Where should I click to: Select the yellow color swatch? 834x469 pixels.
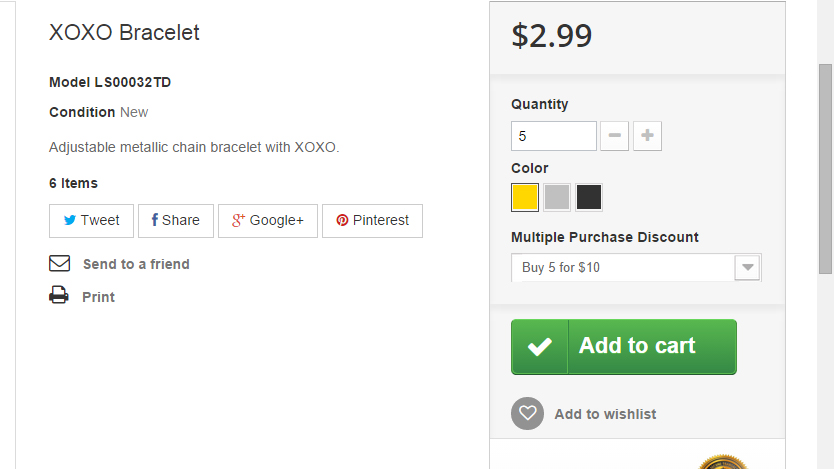pyautogui.click(x=525, y=197)
